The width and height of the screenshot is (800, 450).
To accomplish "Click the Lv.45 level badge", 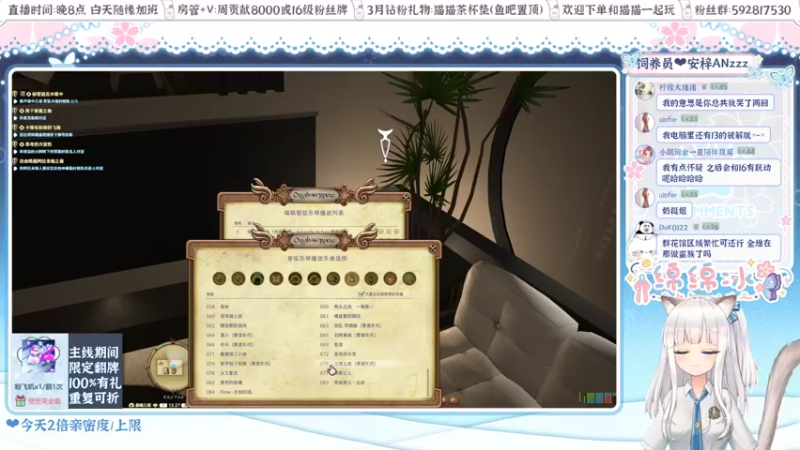I will [719, 87].
